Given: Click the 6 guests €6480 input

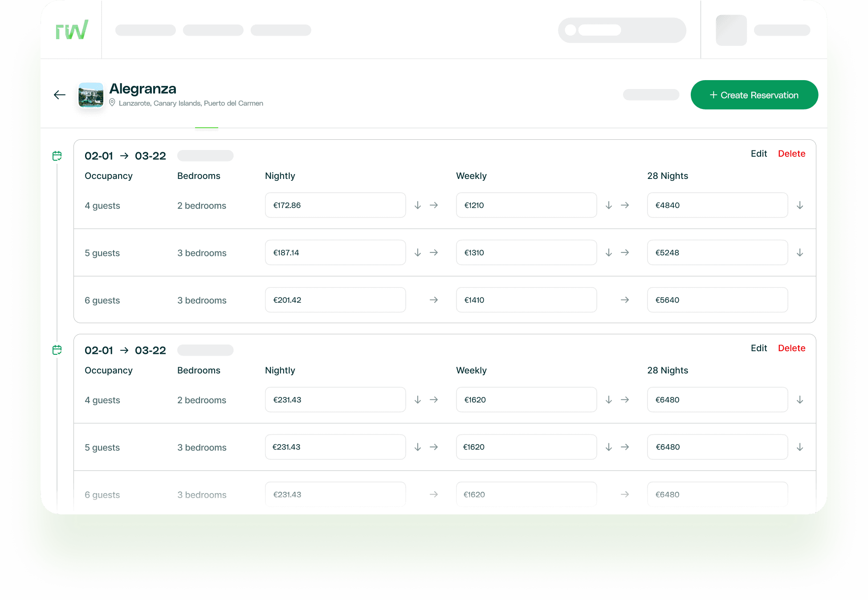Looking at the screenshot, I should pyautogui.click(x=717, y=494).
